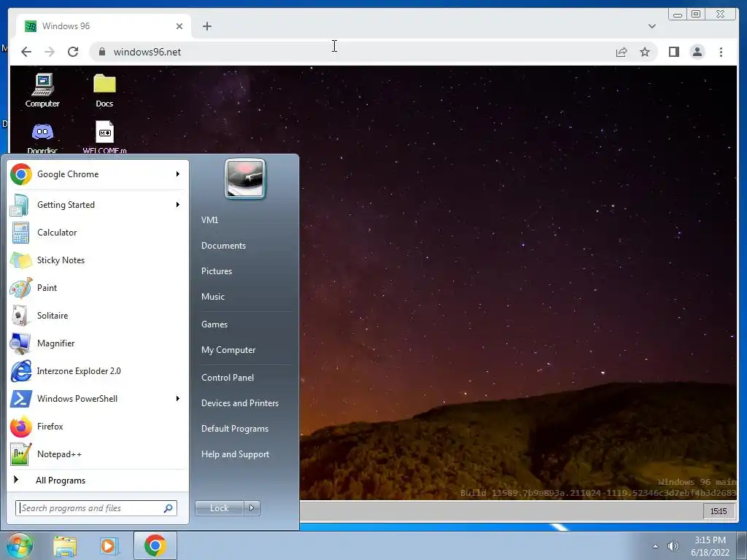Image resolution: width=747 pixels, height=560 pixels.
Task: Launch Interzone Exploder 2.0
Action: coord(98,371)
